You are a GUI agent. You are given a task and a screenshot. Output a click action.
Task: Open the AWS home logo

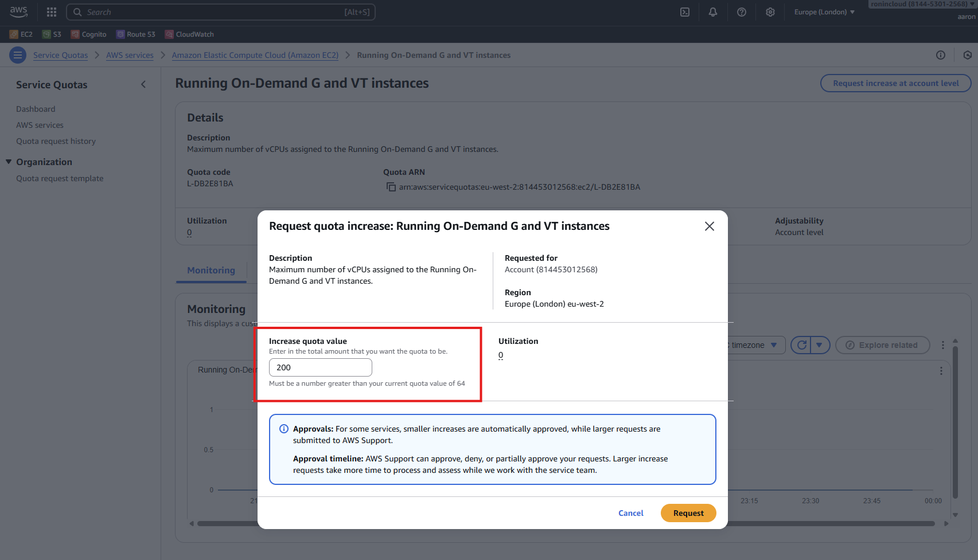(x=18, y=11)
